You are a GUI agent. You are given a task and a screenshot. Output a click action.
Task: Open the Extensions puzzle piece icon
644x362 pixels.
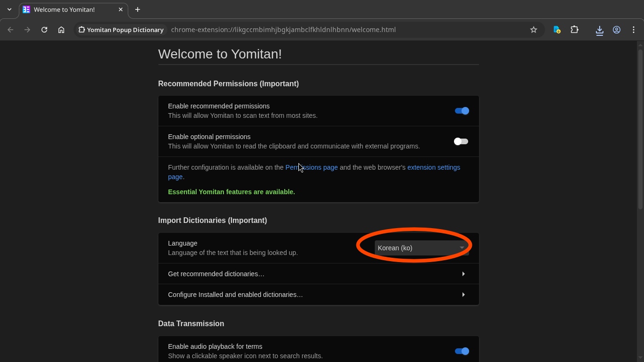(x=574, y=30)
